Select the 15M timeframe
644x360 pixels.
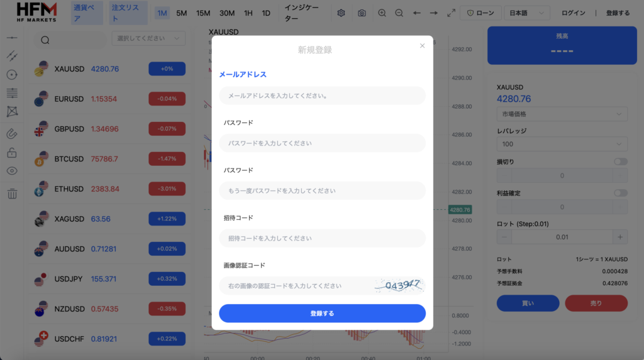(x=203, y=13)
